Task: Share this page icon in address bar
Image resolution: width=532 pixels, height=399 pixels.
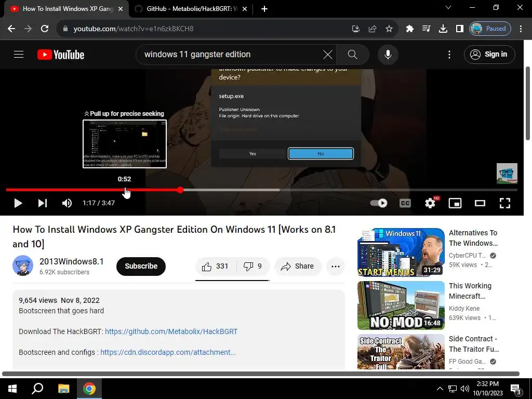Action: point(372,29)
